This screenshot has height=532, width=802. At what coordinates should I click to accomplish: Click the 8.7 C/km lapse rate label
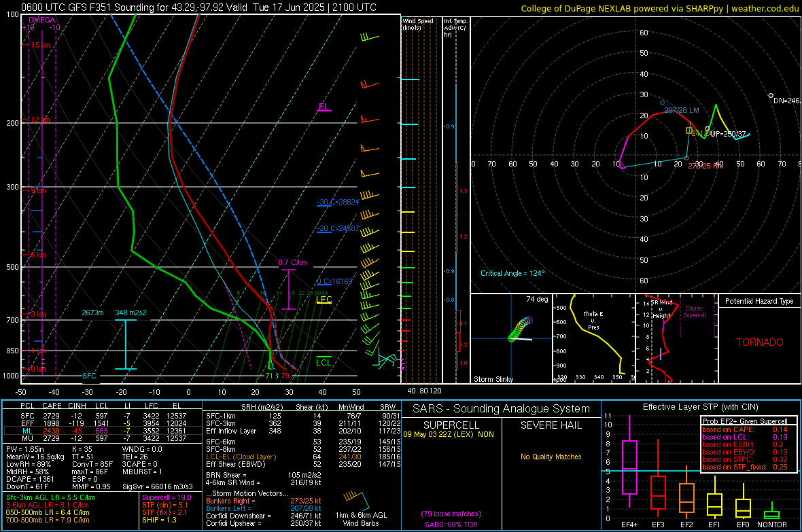(x=292, y=262)
